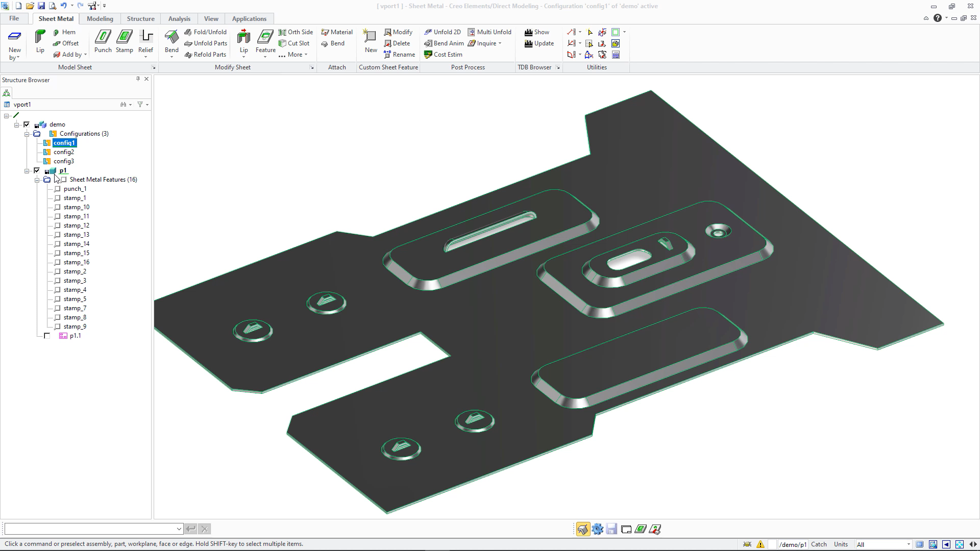Click the Offset tool
Image resolution: width=980 pixels, height=551 pixels.
66,43
